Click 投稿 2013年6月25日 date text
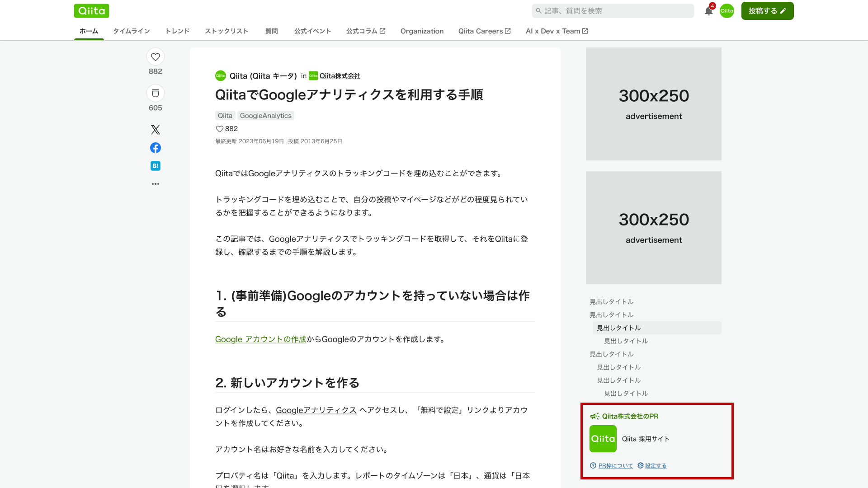The image size is (868, 488). (315, 141)
